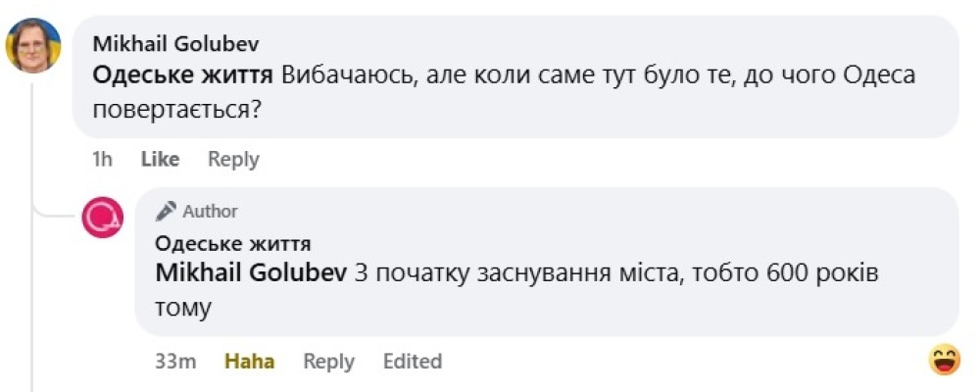Open the Одеське життя page from the reply's author name
The image size is (980, 392).
tap(233, 244)
